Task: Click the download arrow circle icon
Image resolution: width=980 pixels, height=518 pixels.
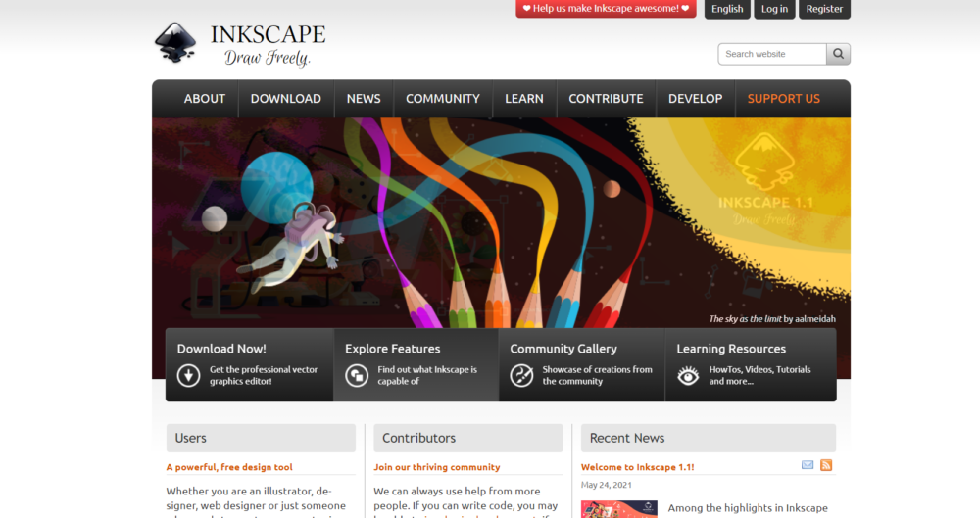Action: tap(188, 376)
